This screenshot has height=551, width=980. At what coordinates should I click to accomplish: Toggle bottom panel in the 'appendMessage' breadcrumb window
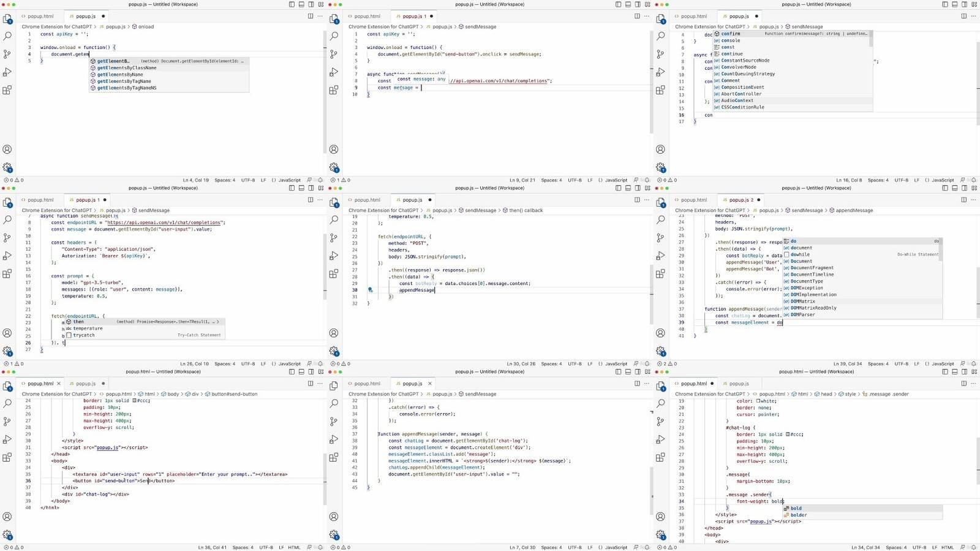[954, 188]
